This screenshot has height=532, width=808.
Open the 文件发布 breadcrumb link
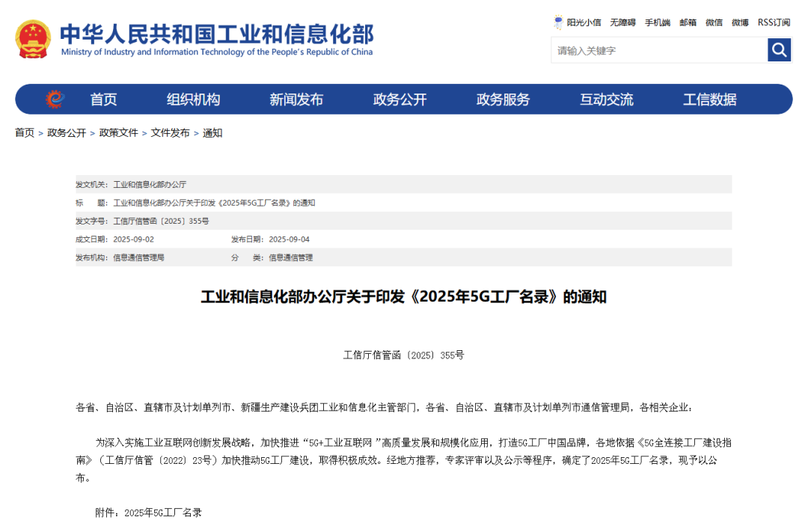(171, 132)
